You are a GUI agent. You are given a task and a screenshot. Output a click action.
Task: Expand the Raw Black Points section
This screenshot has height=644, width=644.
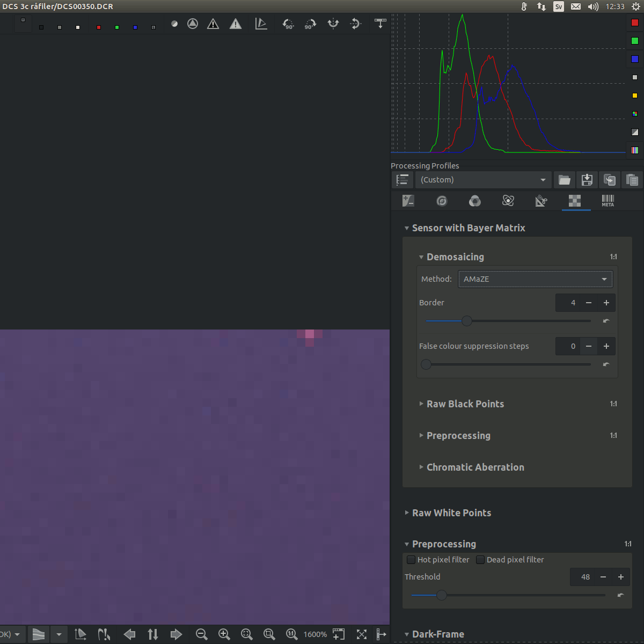(465, 404)
